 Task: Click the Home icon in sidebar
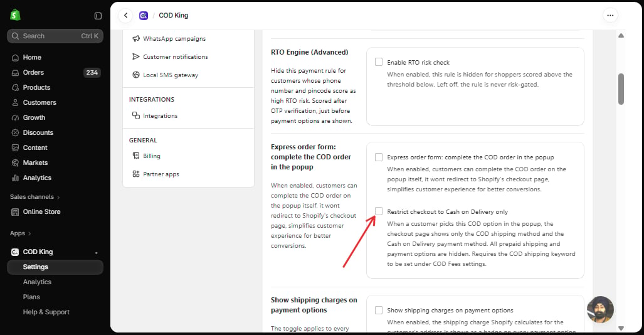point(15,58)
